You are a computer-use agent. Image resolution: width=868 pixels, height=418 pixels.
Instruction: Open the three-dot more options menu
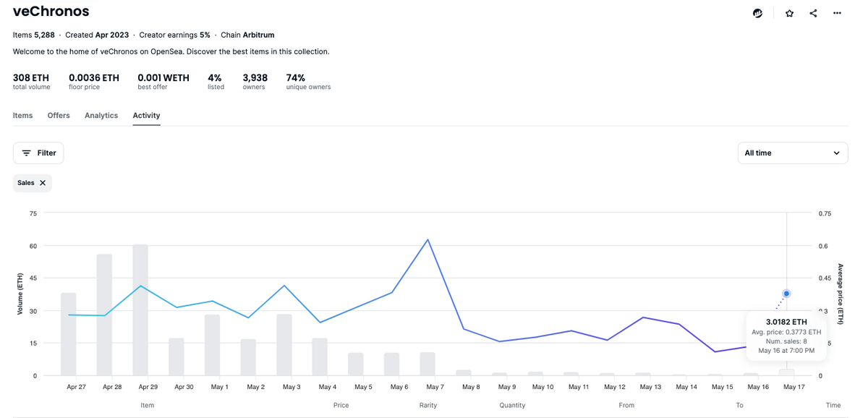point(837,13)
